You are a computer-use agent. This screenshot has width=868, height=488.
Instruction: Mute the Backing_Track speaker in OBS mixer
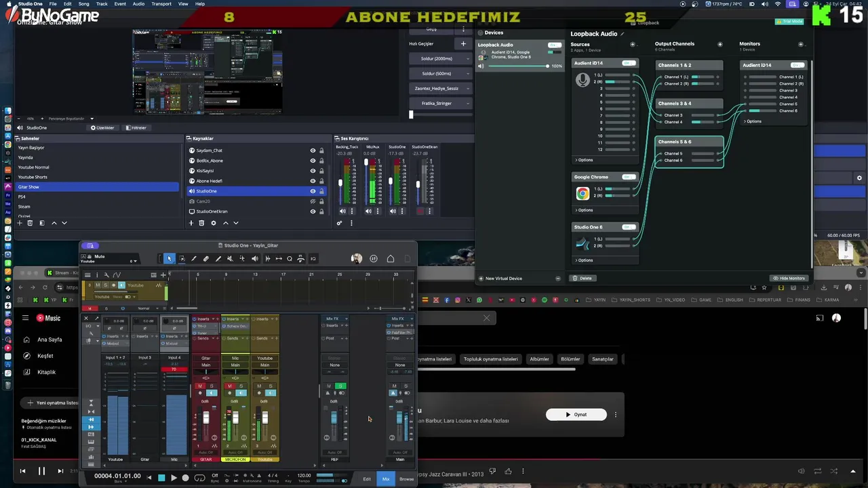coord(342,211)
